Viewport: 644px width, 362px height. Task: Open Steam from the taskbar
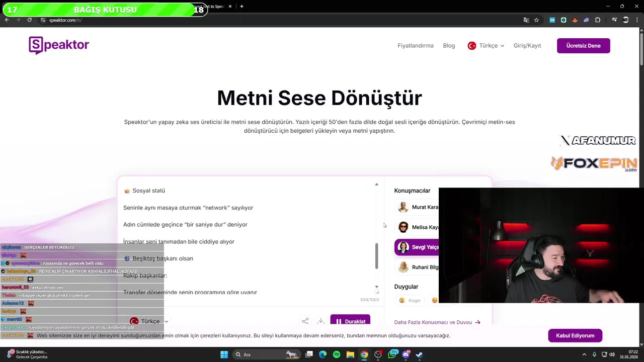pos(419,354)
